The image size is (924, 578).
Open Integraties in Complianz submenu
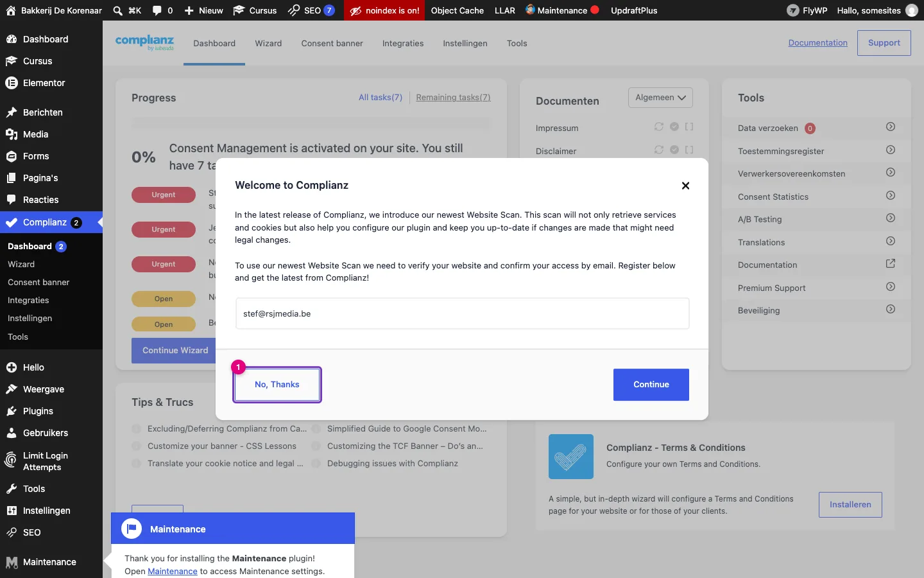pos(28,301)
